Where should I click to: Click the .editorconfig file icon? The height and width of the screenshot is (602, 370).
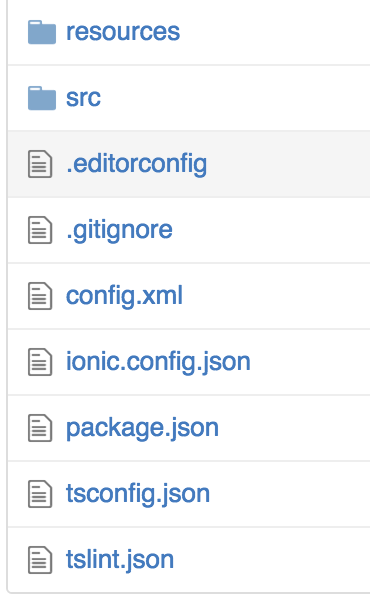(x=40, y=164)
